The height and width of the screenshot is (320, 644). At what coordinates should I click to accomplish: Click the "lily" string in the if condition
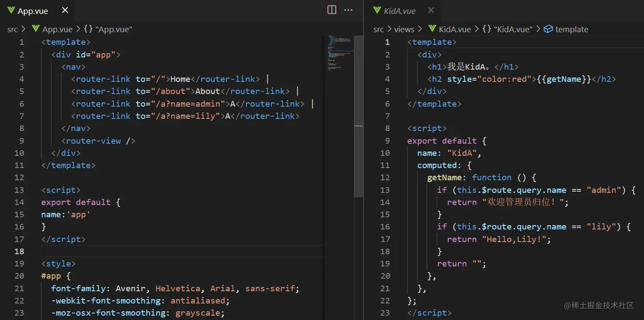point(602,226)
